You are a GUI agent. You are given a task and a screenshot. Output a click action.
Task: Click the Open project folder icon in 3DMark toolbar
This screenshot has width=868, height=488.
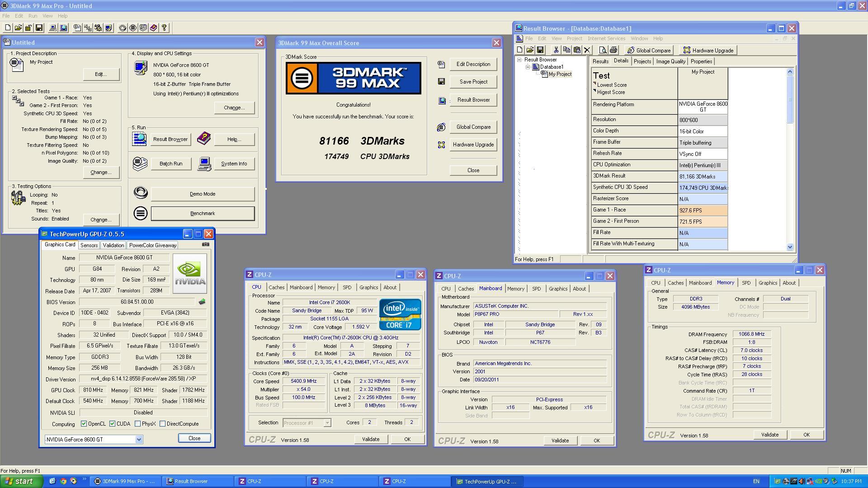pos(18,28)
